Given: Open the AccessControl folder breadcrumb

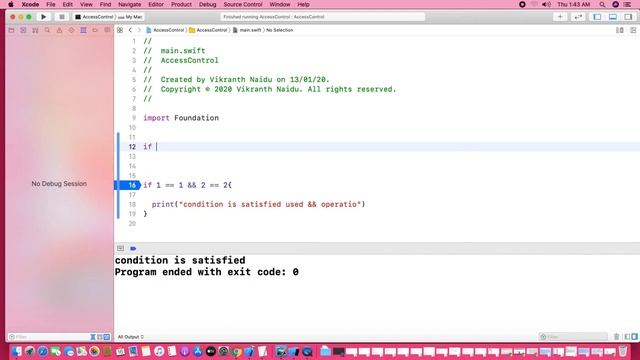Looking at the screenshot, I should pos(208,30).
